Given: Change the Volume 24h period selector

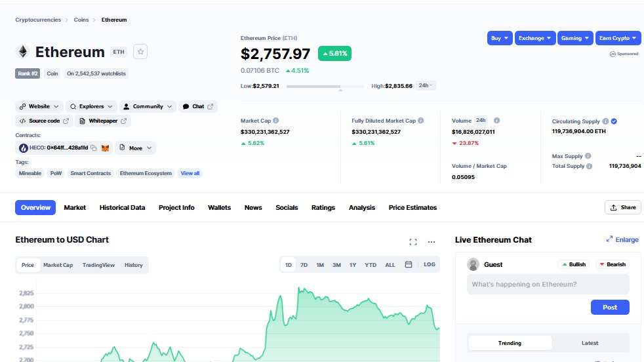Looking at the screenshot, I should coord(481,121).
